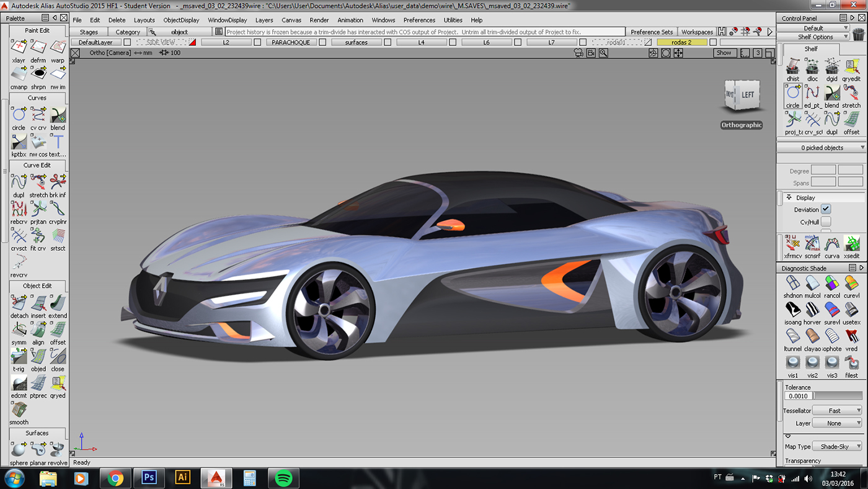
Task: Click the Preference Sets button
Action: pyautogui.click(x=652, y=32)
